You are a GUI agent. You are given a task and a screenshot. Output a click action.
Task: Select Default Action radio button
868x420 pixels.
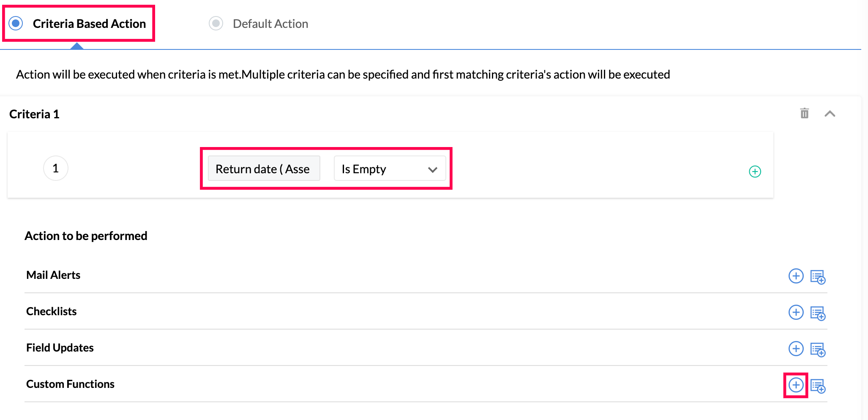pos(216,23)
